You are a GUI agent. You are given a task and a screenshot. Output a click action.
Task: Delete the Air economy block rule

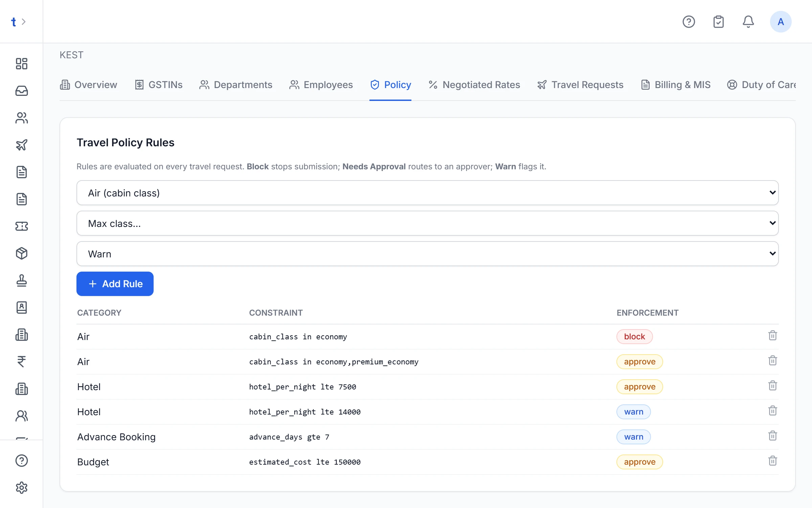click(x=772, y=336)
